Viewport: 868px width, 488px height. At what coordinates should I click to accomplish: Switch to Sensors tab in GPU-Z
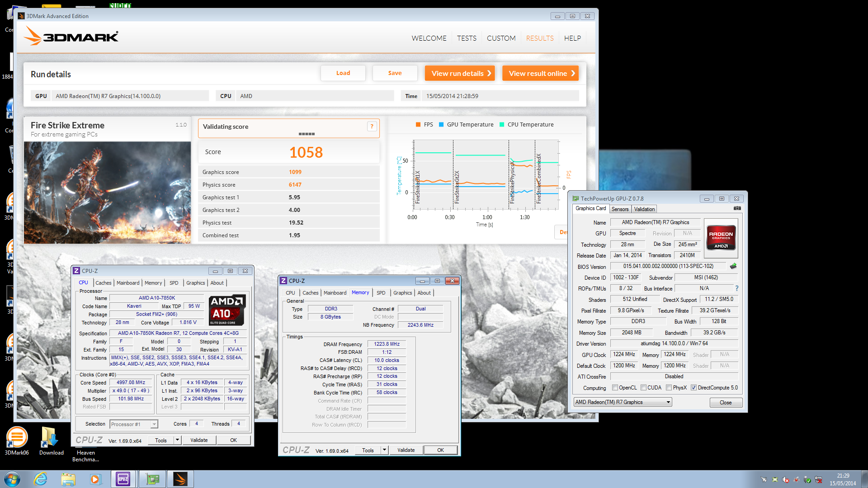620,209
